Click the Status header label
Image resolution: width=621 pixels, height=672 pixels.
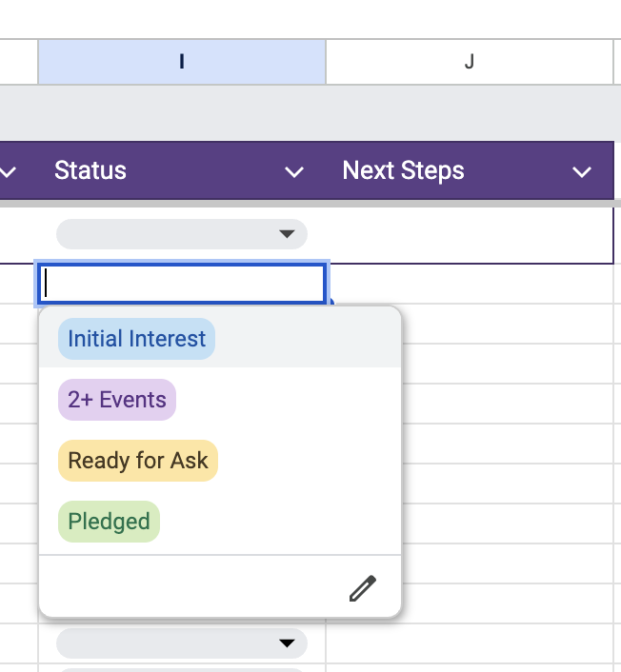[90, 171]
